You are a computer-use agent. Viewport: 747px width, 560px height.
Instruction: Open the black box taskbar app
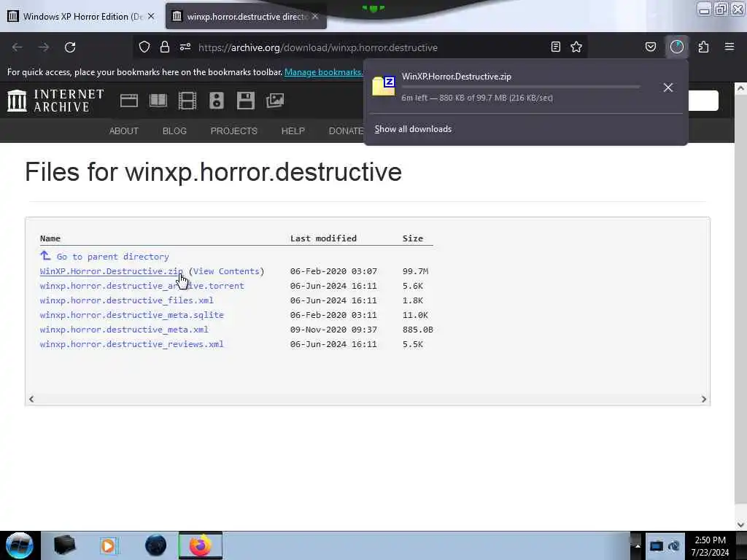[x=65, y=545]
